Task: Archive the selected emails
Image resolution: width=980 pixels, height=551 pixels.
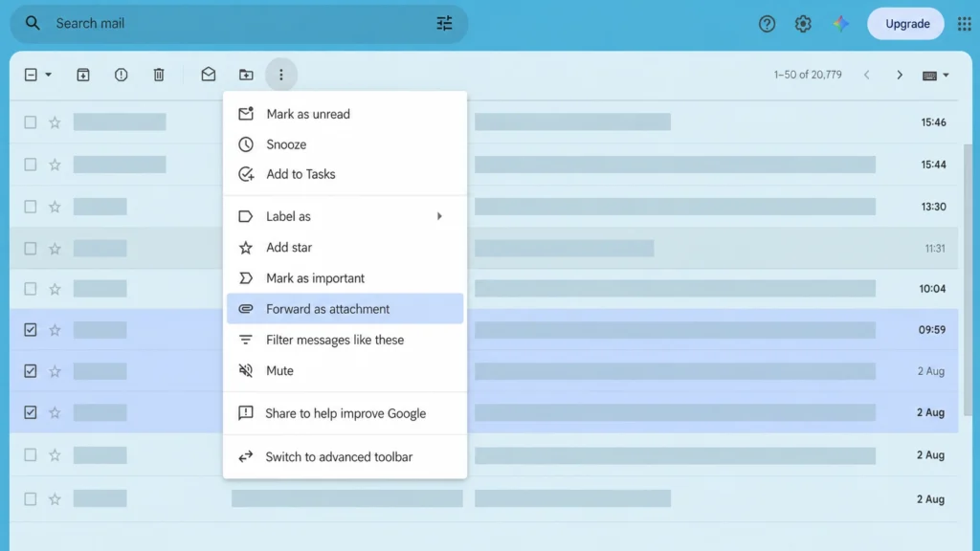Action: point(83,75)
